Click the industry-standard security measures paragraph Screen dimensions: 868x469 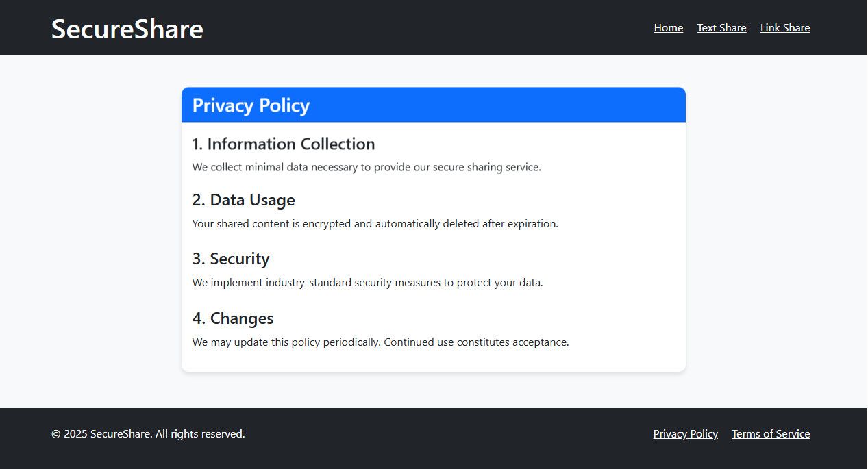click(367, 283)
